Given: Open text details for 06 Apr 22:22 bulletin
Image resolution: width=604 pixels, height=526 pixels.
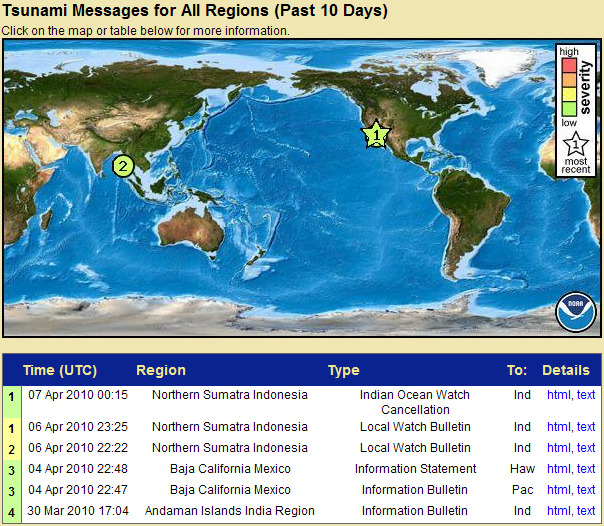Looking at the screenshot, I should coord(586,448).
